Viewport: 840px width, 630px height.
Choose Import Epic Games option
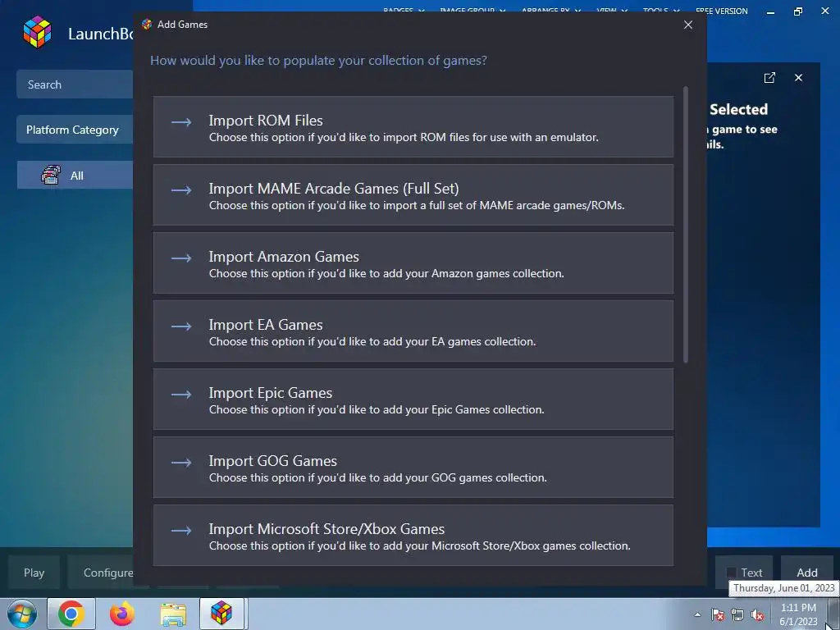[x=413, y=399]
